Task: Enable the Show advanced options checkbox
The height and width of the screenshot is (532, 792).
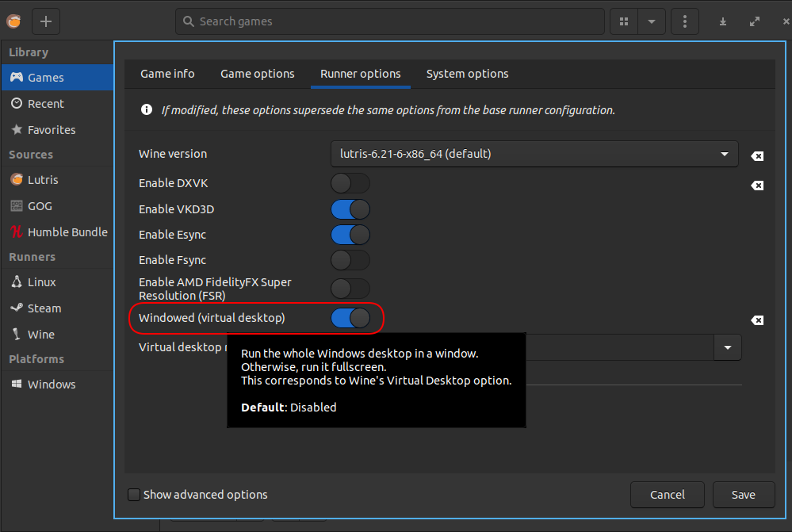Action: (x=134, y=495)
